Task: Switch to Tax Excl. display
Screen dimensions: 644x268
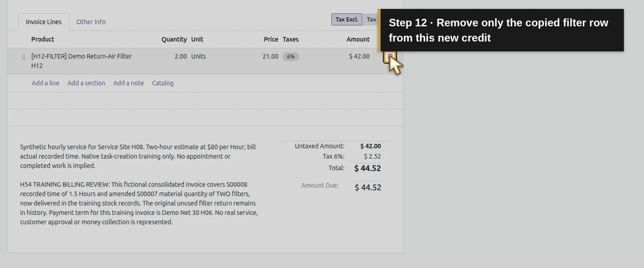Action: [x=347, y=20]
